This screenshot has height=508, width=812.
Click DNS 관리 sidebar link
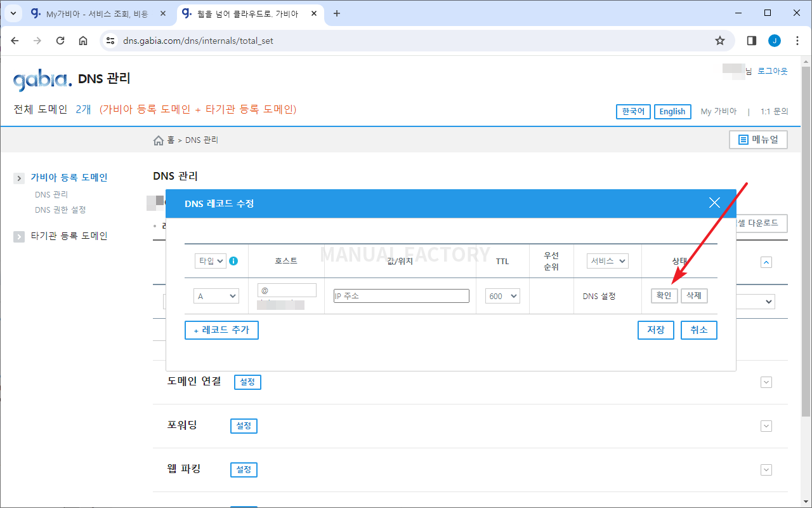pyautogui.click(x=51, y=195)
